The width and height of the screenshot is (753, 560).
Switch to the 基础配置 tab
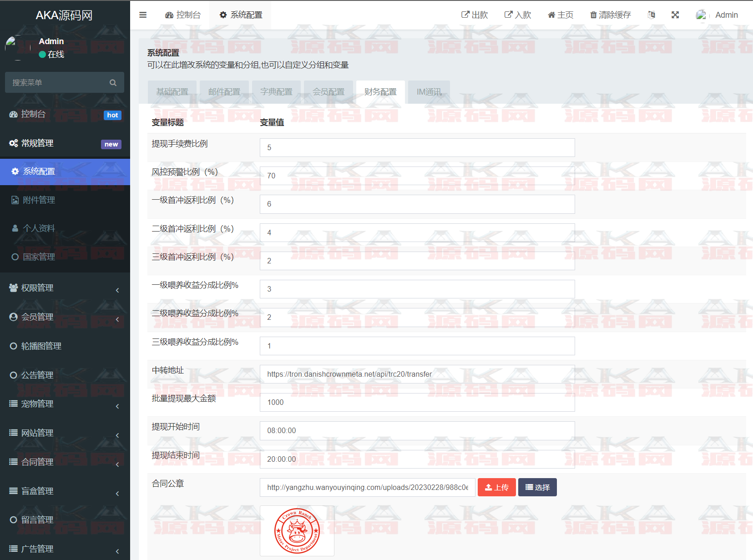coord(172,92)
